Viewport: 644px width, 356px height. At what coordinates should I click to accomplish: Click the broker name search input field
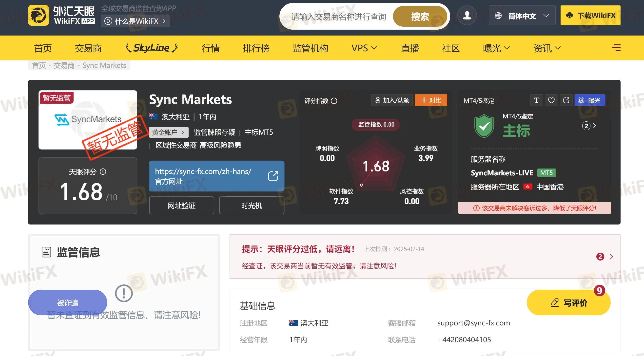click(338, 17)
